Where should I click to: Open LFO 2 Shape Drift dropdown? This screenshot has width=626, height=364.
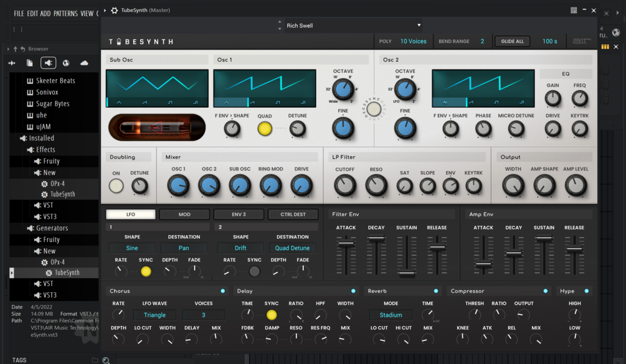pyautogui.click(x=240, y=248)
